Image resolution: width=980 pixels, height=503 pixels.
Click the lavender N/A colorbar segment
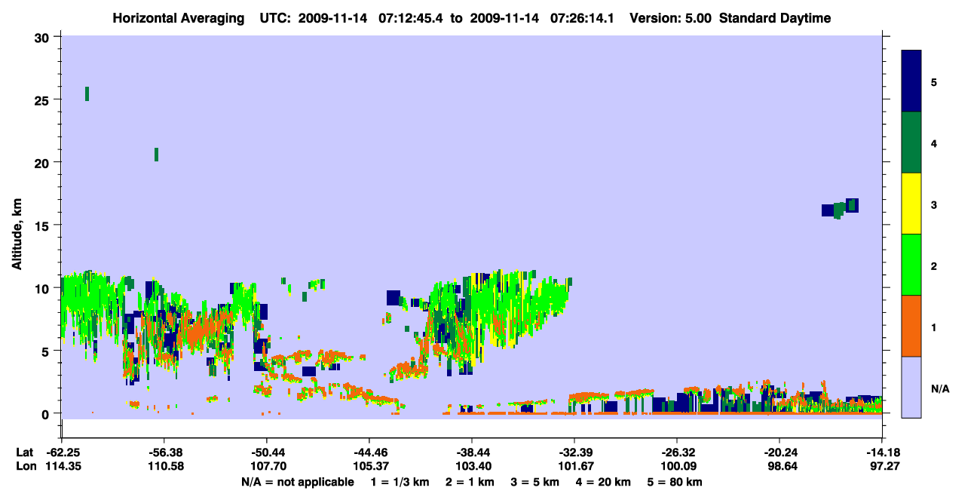click(911, 387)
